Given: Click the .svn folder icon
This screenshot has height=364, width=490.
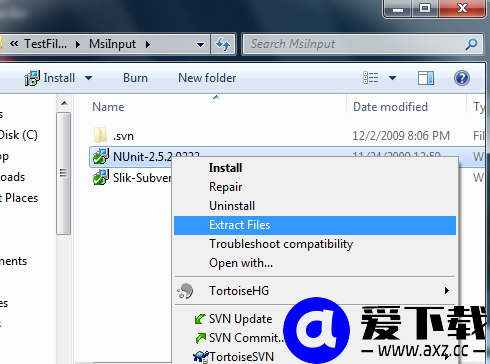Looking at the screenshot, I should 100,135.
